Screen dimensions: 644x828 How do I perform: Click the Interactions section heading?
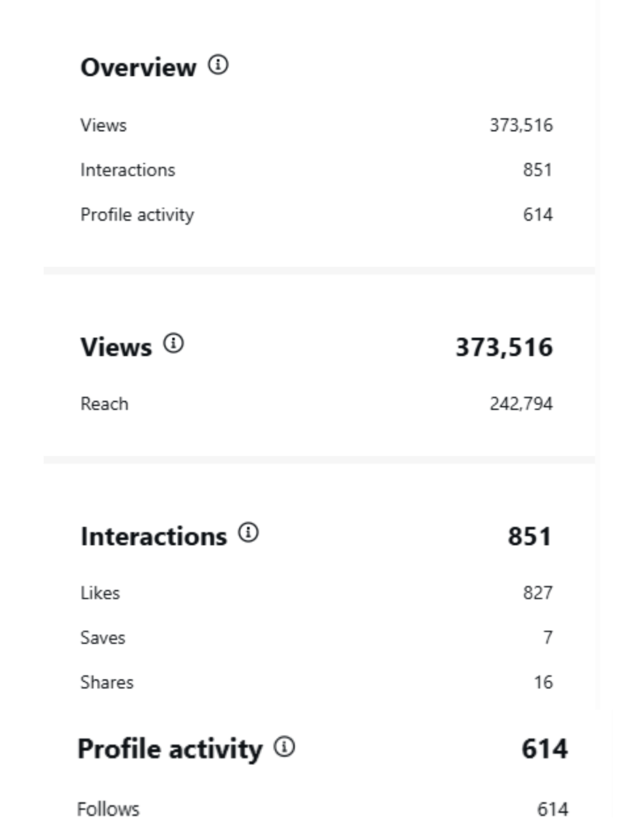pos(152,534)
